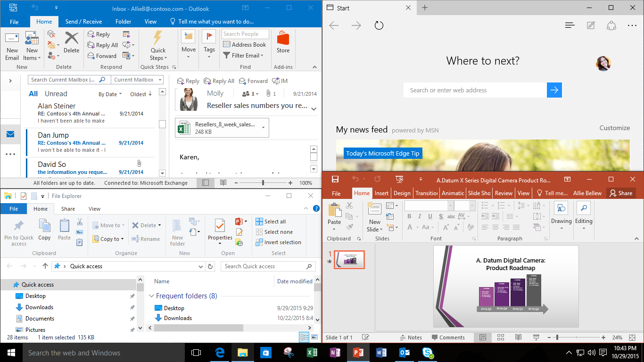
Task: Click Pin to Quick access in File Explorer
Action: tap(19, 233)
